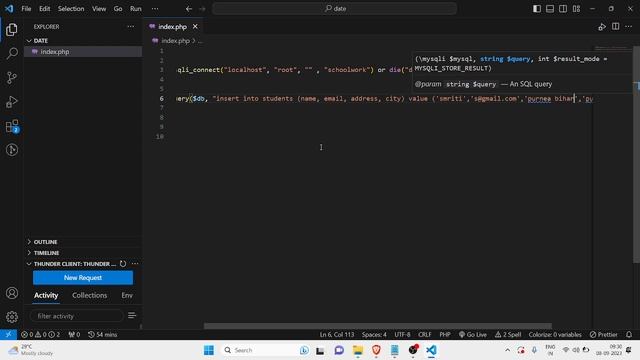This screenshot has width=640, height=360.
Task: Toggle the primary side bar layout icon
Action: click(x=537, y=9)
